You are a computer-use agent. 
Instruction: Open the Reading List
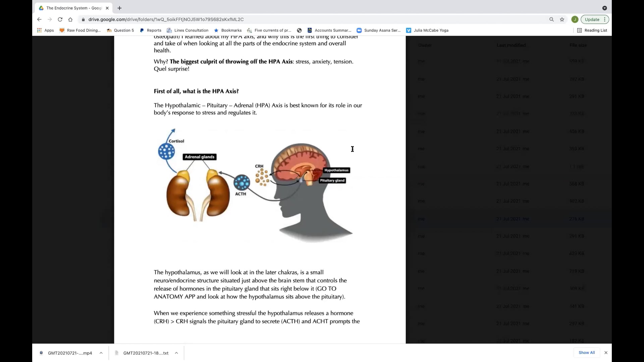coord(592,30)
